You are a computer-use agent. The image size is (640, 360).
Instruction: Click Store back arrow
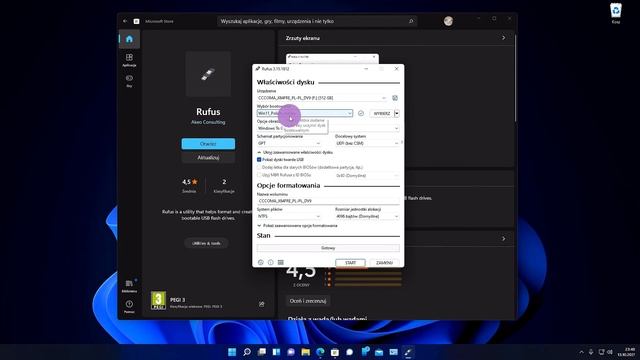pyautogui.click(x=125, y=21)
